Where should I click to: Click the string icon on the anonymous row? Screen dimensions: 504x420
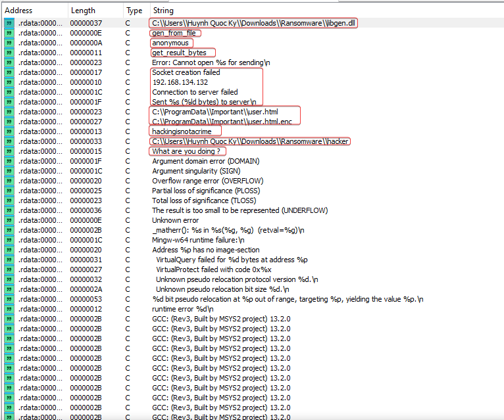click(x=9, y=43)
